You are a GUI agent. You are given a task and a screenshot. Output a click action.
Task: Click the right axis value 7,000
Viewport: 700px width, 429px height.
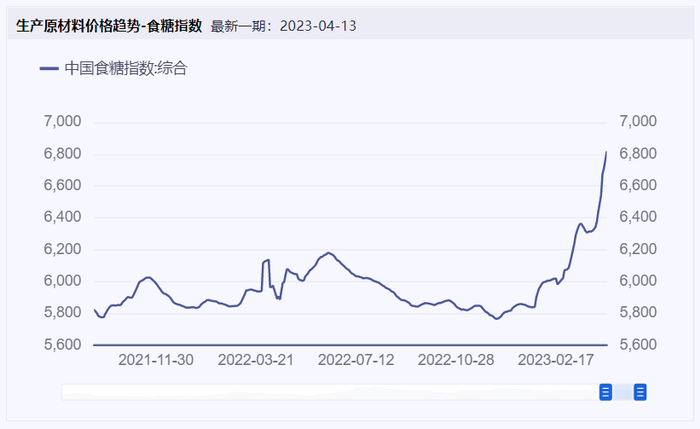click(x=638, y=121)
